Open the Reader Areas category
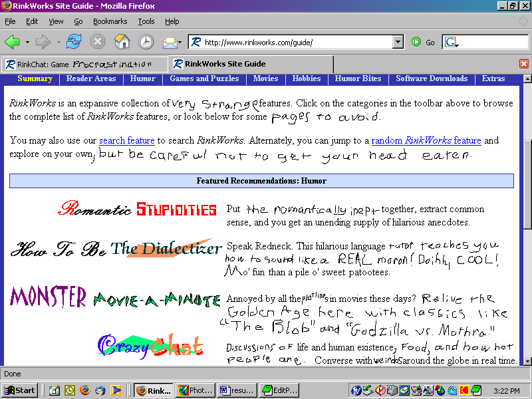532x399 pixels. pyautogui.click(x=91, y=78)
